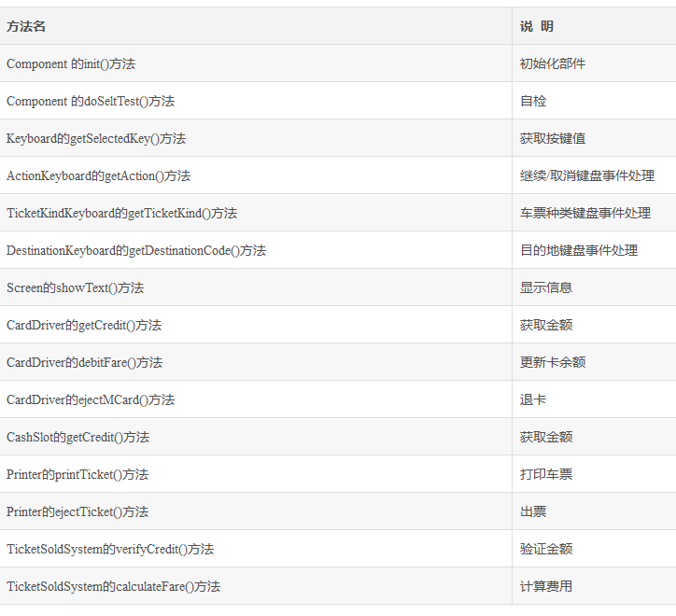Click TicketKindKeyboard的getTicketKind()方法 cell
Screen dimensions: 676x616
pyautogui.click(x=256, y=213)
